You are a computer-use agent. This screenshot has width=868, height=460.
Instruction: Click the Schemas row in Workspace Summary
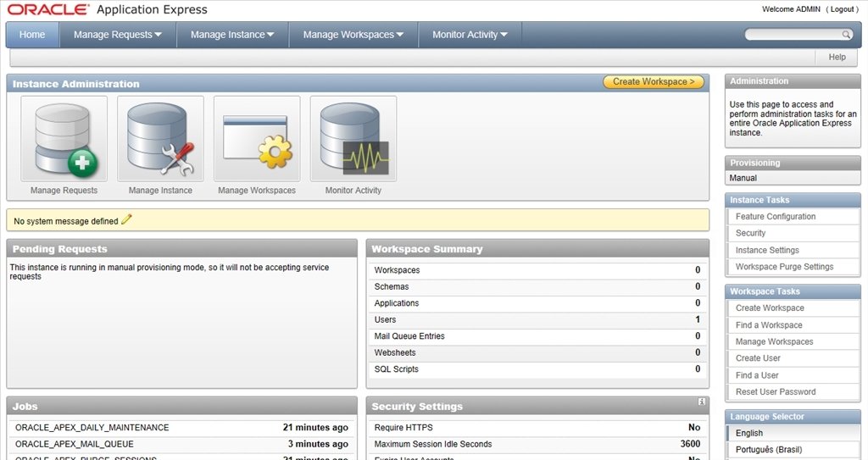coord(537,286)
